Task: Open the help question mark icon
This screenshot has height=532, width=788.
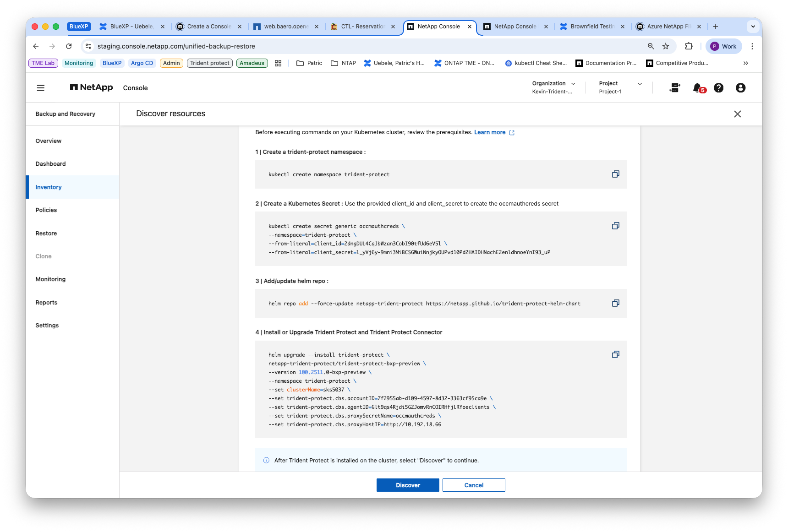Action: point(719,87)
